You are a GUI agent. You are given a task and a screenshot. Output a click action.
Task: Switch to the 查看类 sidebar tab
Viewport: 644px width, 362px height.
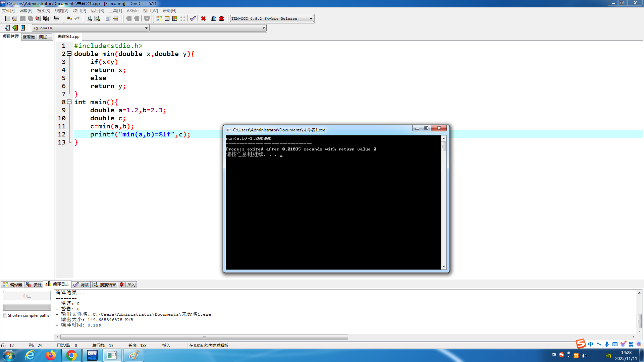(29, 37)
